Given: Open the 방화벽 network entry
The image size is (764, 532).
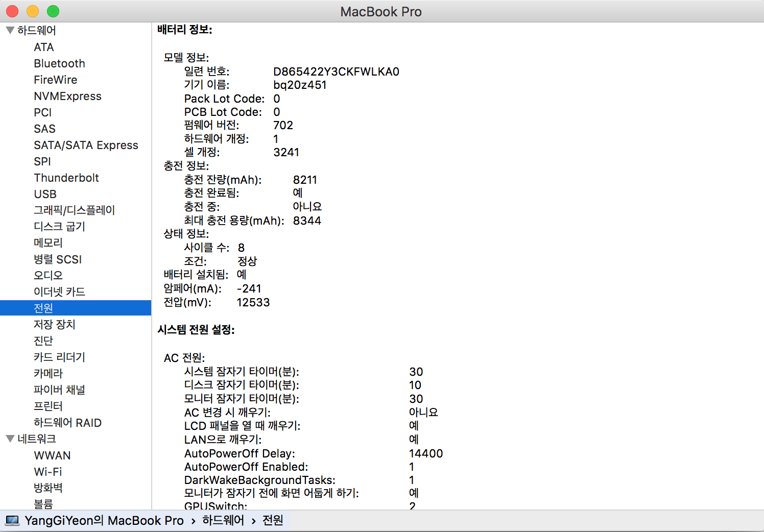Looking at the screenshot, I should tap(48, 488).
